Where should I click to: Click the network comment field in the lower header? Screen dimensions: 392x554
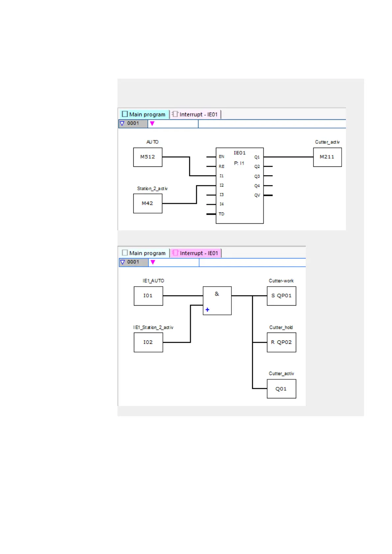[x=252, y=263]
